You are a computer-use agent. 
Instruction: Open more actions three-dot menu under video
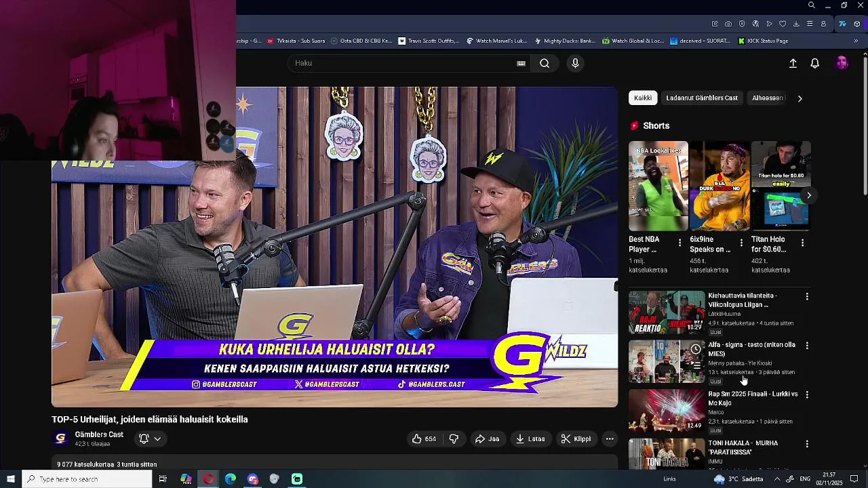click(610, 439)
